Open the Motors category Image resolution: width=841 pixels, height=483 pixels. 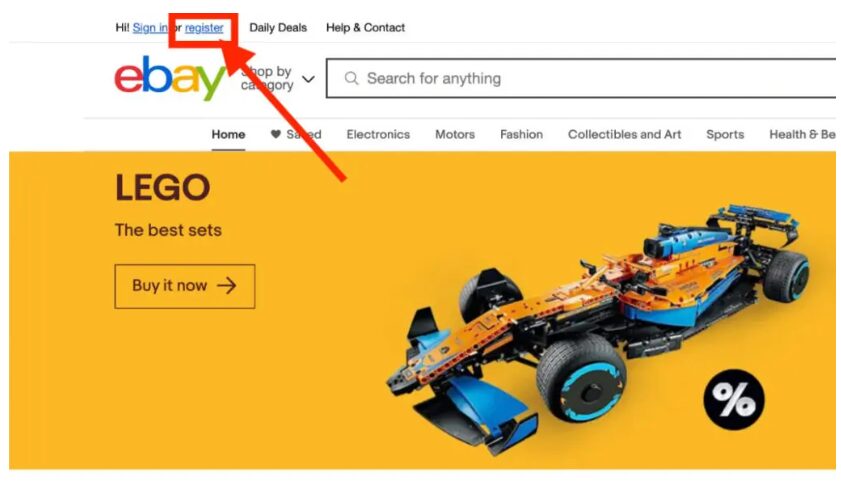[x=455, y=135]
